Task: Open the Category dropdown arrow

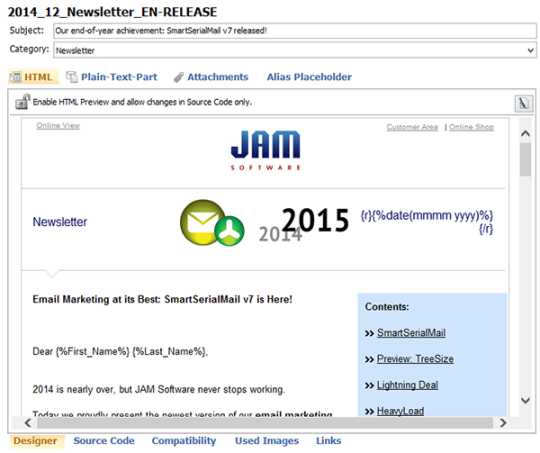Action: point(531,50)
